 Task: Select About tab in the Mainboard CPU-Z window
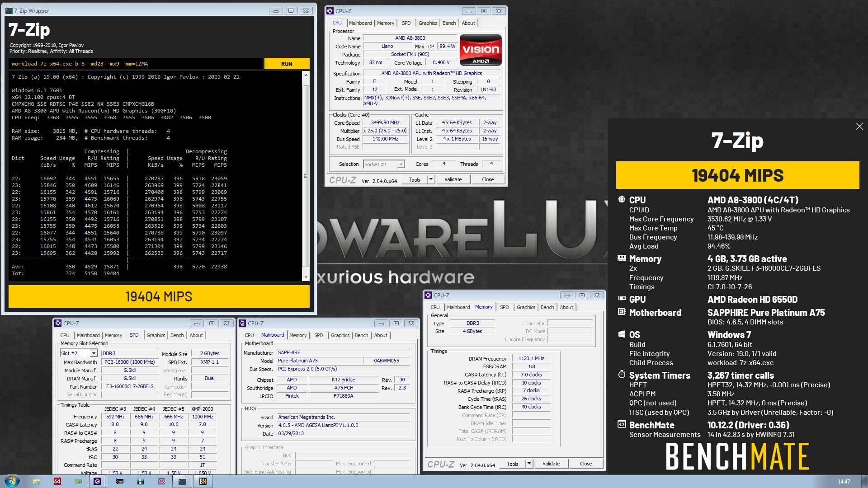coord(380,335)
